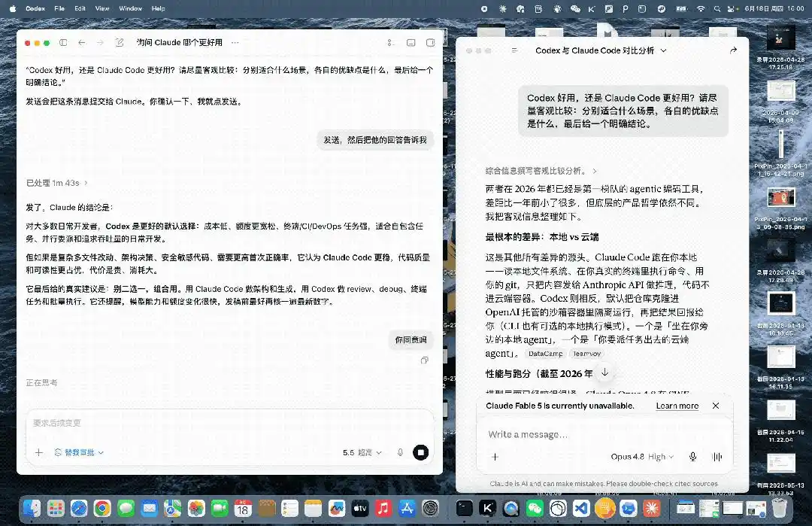
Task: Jump to the bottom with Claude's down-arrow button
Action: (x=604, y=372)
